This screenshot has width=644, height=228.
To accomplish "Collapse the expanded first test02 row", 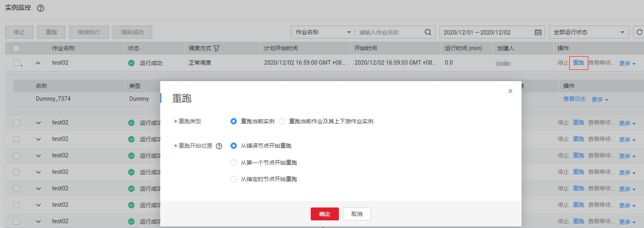I will pos(38,63).
